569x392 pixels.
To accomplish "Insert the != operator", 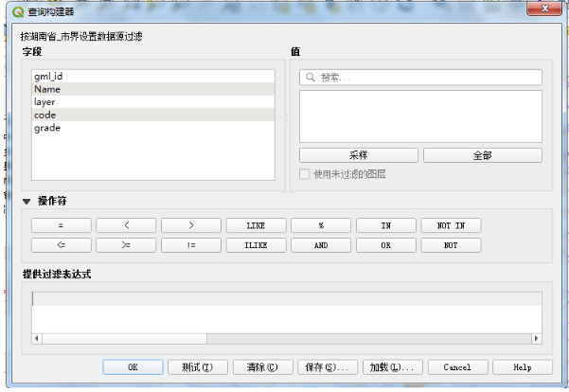I will (x=191, y=245).
